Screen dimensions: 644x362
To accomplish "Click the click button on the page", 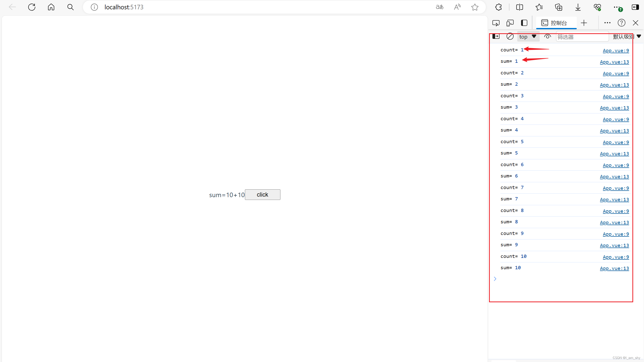I will 262,195.
